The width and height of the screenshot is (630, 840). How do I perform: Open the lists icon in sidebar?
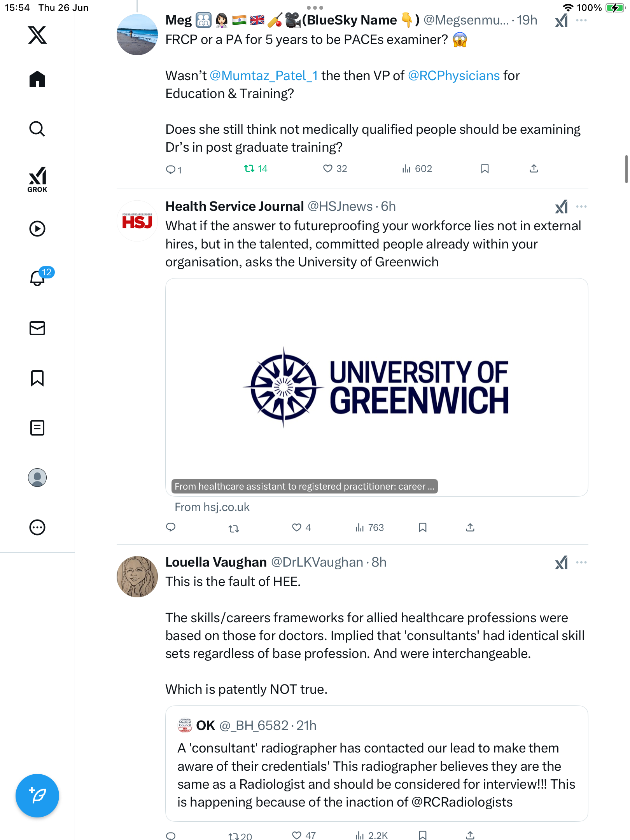click(37, 428)
